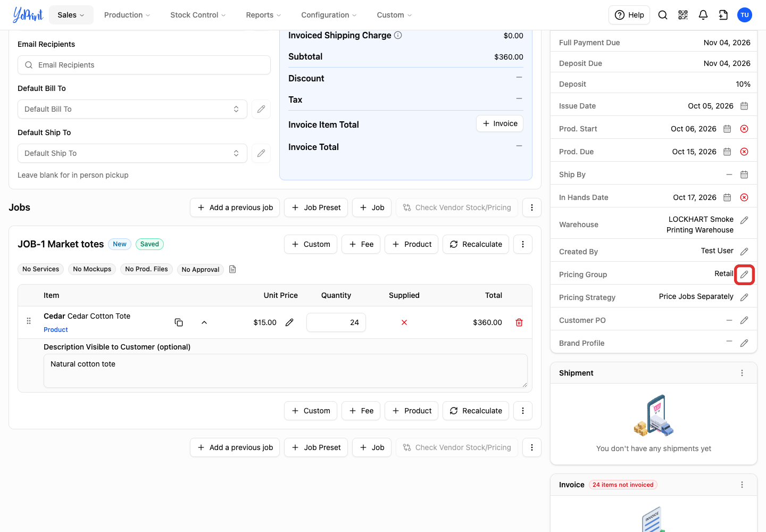Screen dimensions: 766x532
Task: Collapse the Cedar Cotton Tote item details
Action: point(204,322)
